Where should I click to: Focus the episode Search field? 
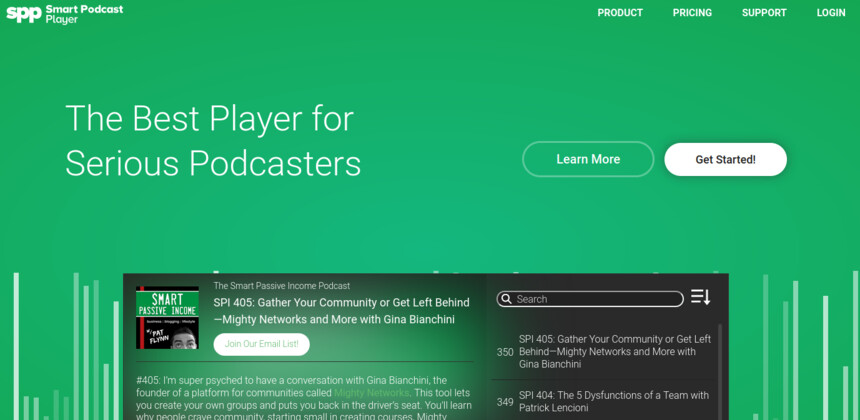coord(590,299)
